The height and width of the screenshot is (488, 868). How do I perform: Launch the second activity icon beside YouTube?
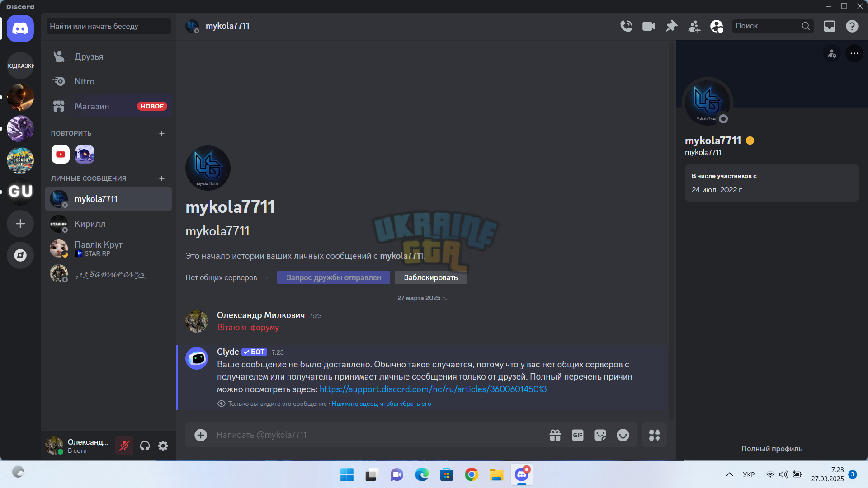coord(85,155)
